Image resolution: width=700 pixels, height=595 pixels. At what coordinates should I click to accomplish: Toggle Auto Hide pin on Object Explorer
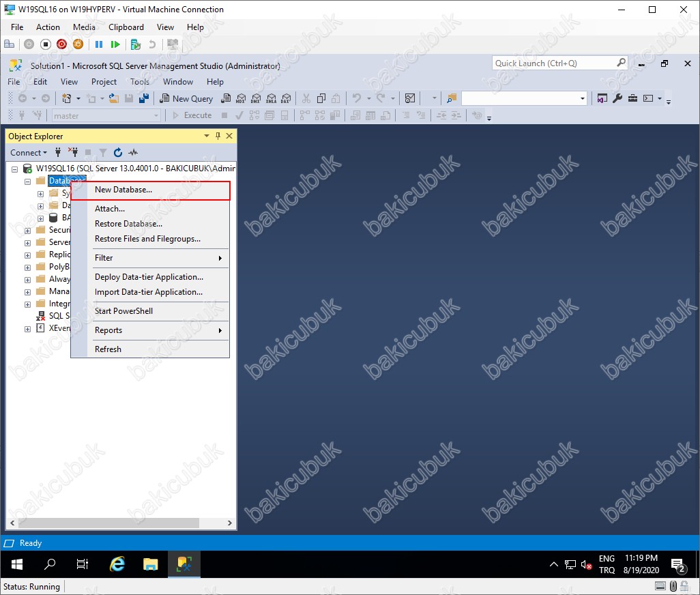click(x=218, y=136)
